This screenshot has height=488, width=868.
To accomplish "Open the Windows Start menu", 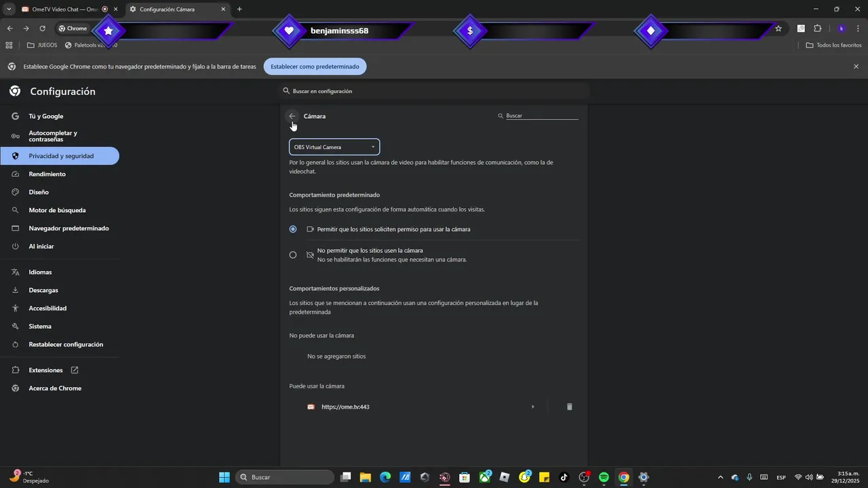I will 224,477.
